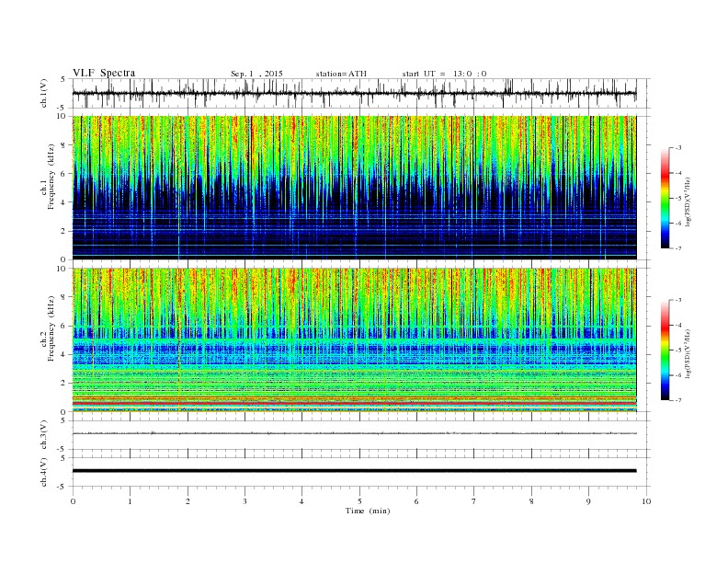This screenshot has width=728, height=563.
Task: Click the "6" kHz tick on ch.1 spectrogram
Action: click(63, 174)
